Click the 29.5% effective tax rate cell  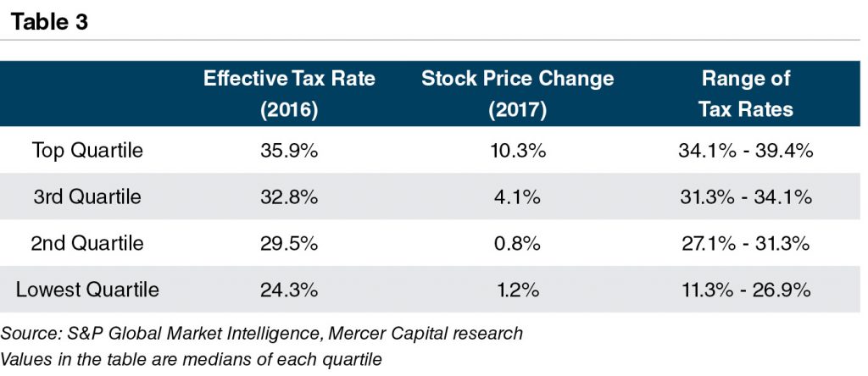[x=289, y=244]
